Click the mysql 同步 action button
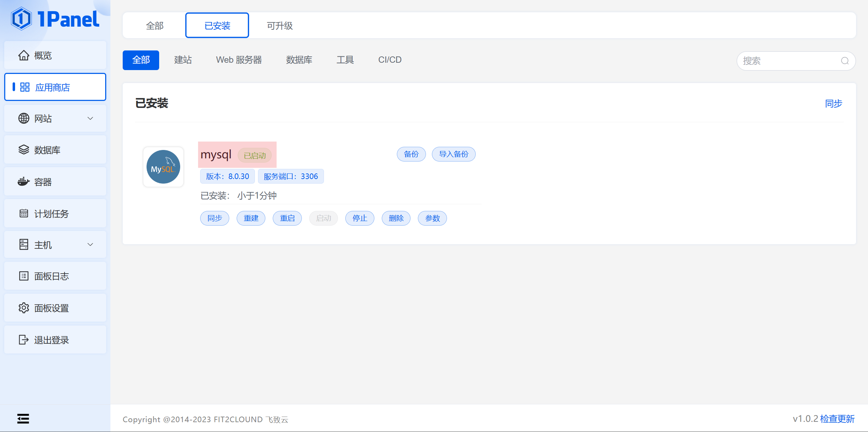868x432 pixels. [215, 218]
